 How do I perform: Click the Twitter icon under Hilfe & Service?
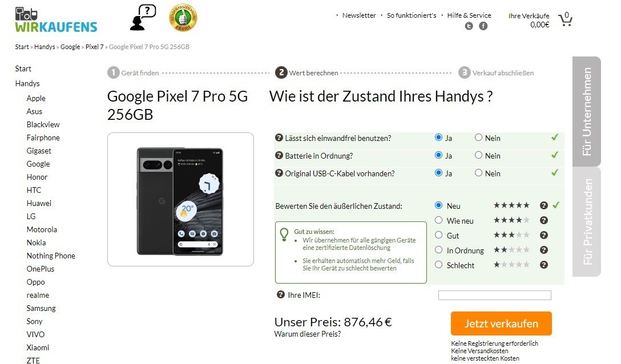click(x=469, y=26)
